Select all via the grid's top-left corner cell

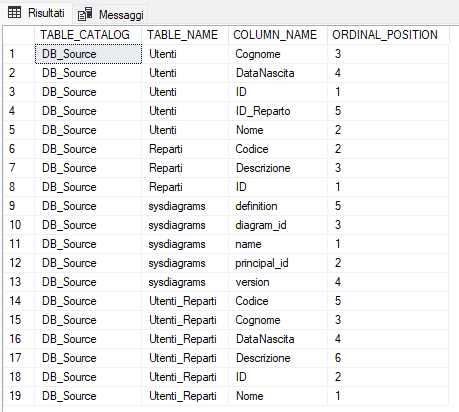pos(19,35)
